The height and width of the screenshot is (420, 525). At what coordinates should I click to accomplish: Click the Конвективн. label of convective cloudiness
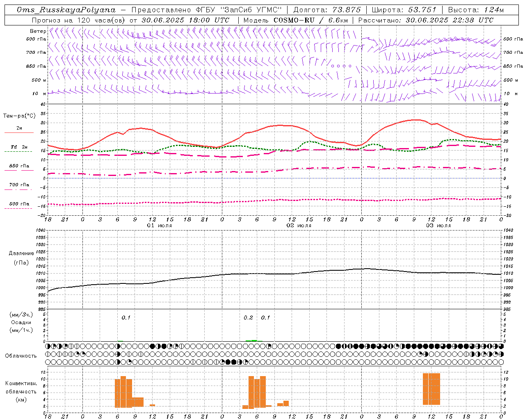(21, 383)
